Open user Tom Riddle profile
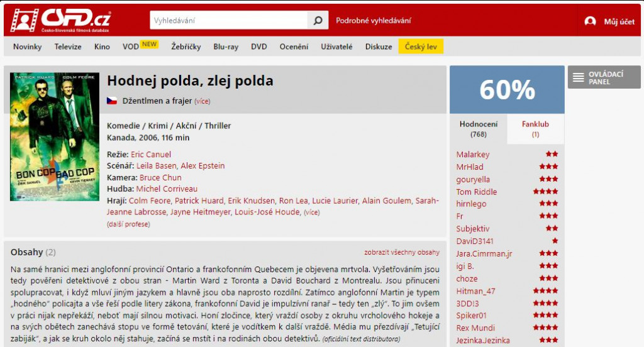This screenshot has height=347, width=644. point(477,192)
